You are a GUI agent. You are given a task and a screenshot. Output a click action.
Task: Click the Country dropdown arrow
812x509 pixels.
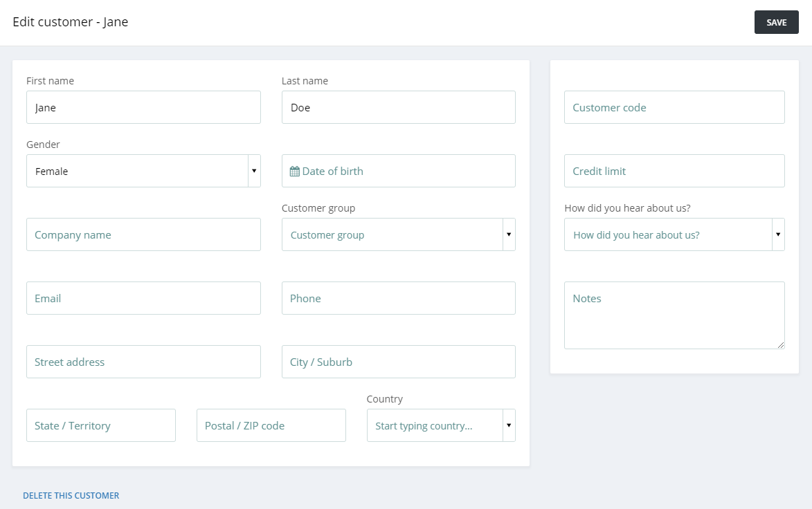click(509, 425)
